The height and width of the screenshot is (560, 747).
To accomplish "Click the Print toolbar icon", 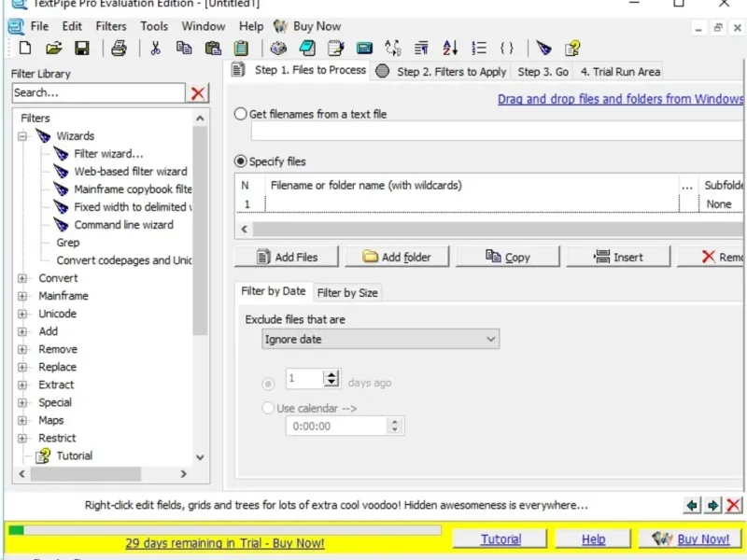I will coord(119,49).
